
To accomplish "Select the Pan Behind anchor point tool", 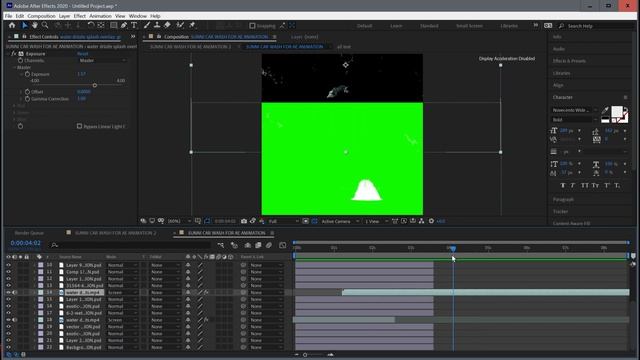I will 101,25.
